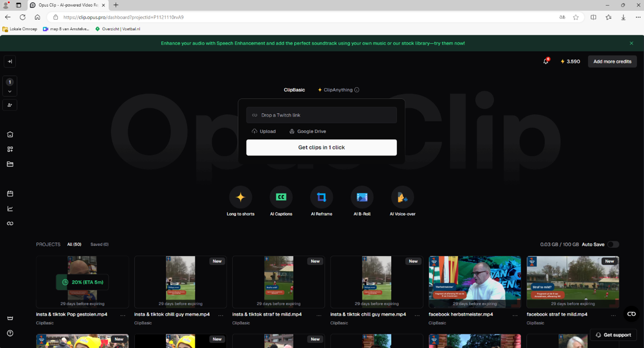The image size is (644, 348).
Task: Go to browser home page
Action: tap(37, 17)
